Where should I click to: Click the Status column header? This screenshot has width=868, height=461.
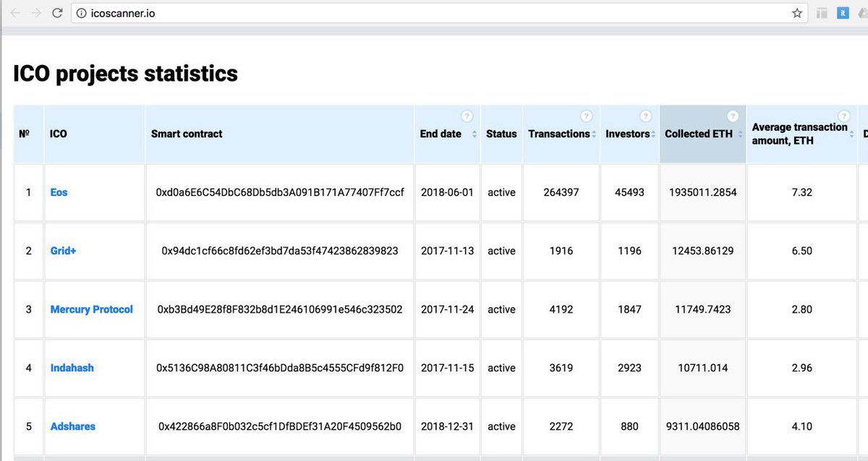[x=501, y=134]
